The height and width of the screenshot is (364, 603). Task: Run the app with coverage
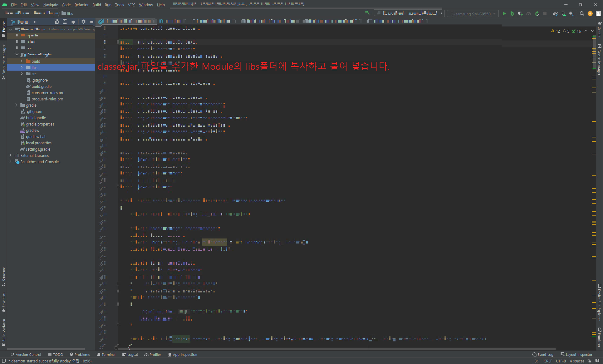520,13
